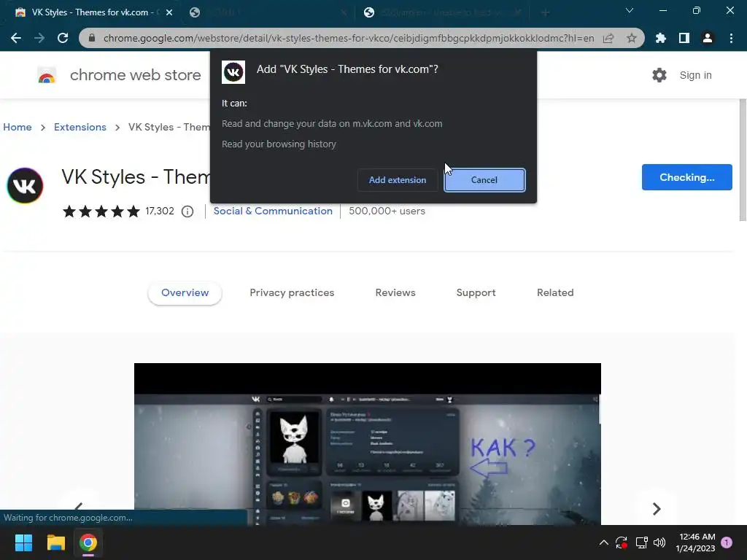Click the sync tray icon with red dot
Screen dimensions: 747x560
(622, 542)
